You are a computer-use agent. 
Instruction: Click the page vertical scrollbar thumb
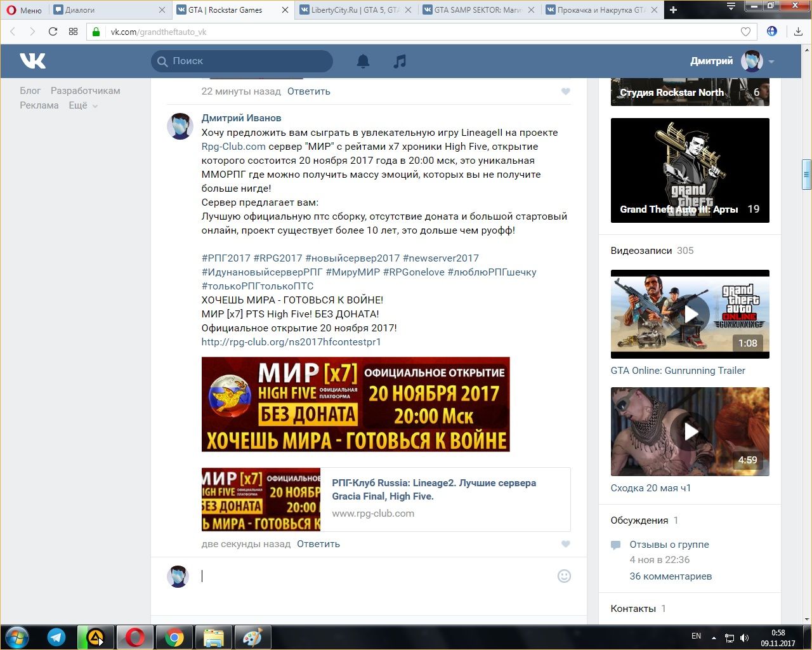coord(806,175)
